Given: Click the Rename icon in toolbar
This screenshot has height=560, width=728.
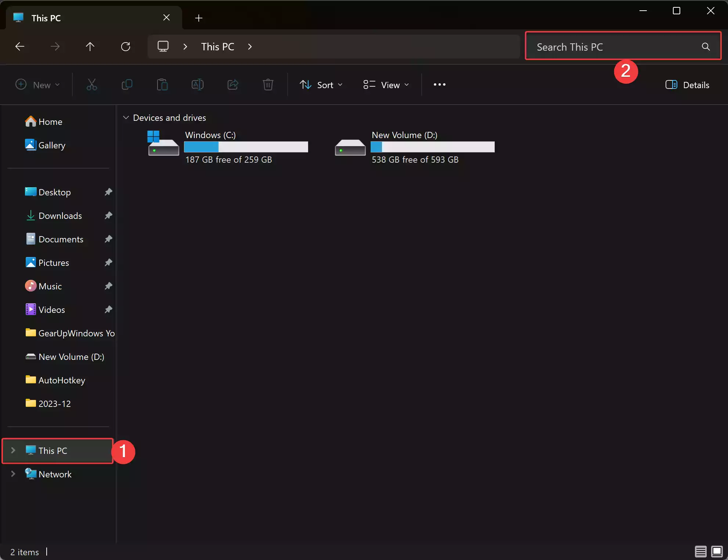Looking at the screenshot, I should pyautogui.click(x=198, y=85).
